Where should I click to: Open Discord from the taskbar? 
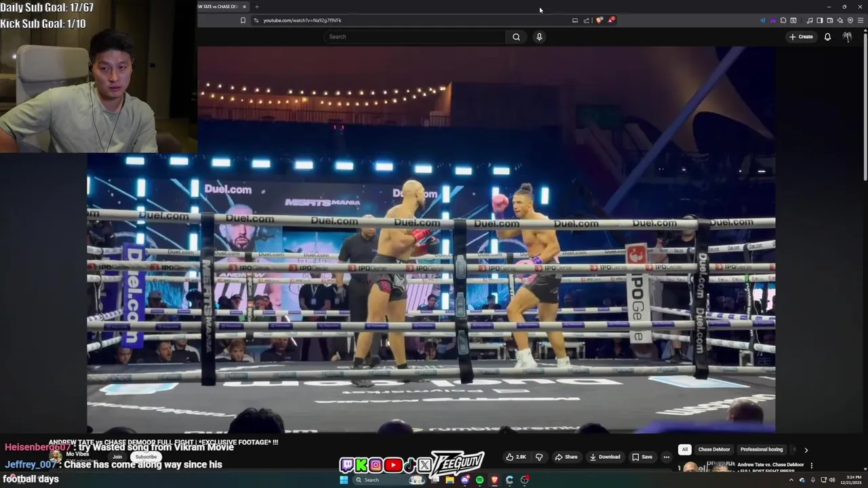[x=465, y=480]
